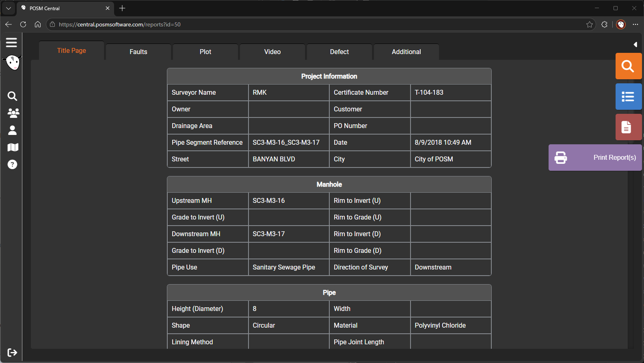The image size is (644, 363).
Task: Switch to the Title Page tab
Action: click(x=71, y=50)
